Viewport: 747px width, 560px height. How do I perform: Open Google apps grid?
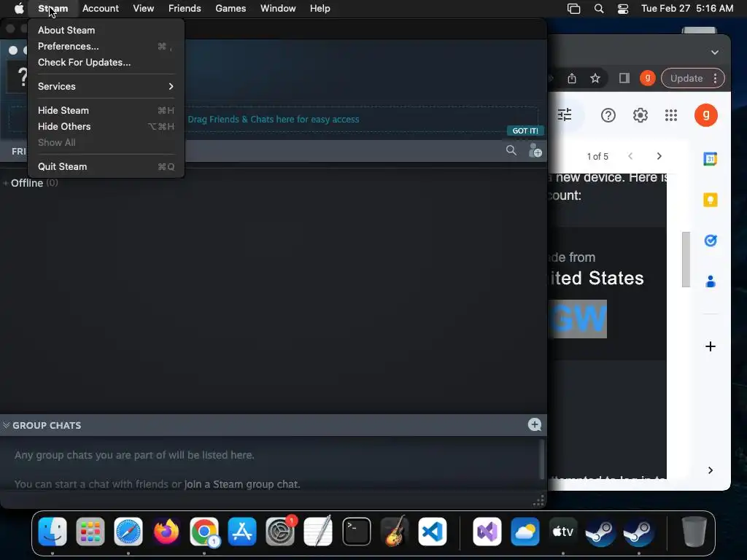pyautogui.click(x=671, y=115)
